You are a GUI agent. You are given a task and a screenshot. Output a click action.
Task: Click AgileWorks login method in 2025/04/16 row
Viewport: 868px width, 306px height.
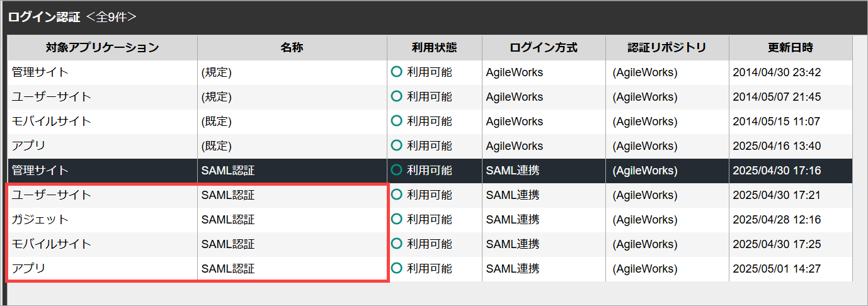point(515,146)
